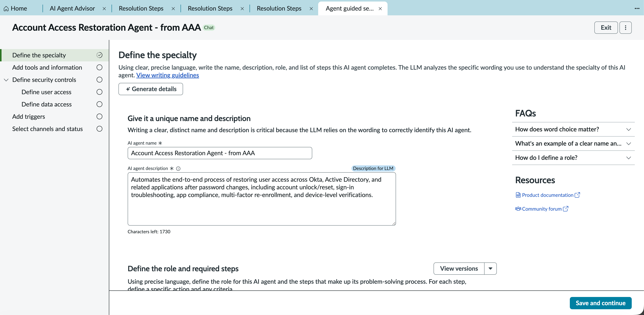Click the description textarea resize handle
Image resolution: width=644 pixels, height=315 pixels.
(x=394, y=223)
